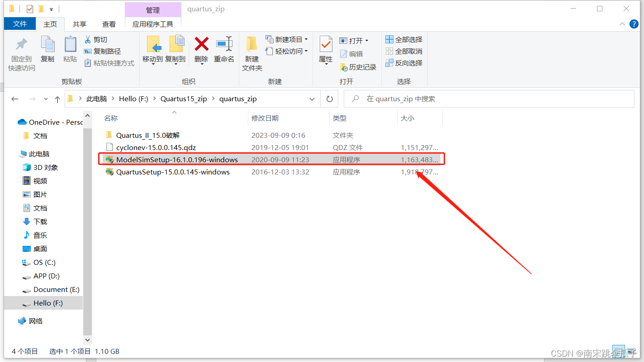Click the cyclonev-15.0.0.145.qdz file icon
This screenshot has height=362, width=644.
(109, 147)
